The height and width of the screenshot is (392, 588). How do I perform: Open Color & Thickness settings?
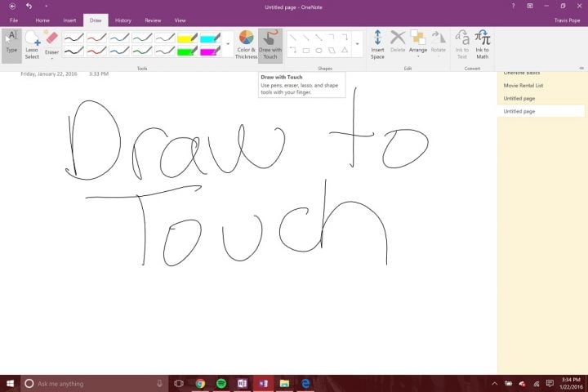[246, 45]
